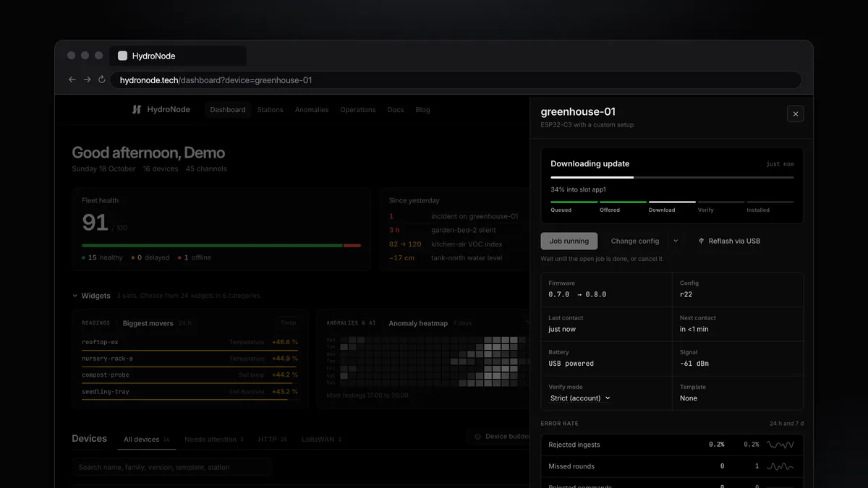This screenshot has height=488, width=868.
Task: Open the Operations nav item
Action: pyautogui.click(x=358, y=110)
